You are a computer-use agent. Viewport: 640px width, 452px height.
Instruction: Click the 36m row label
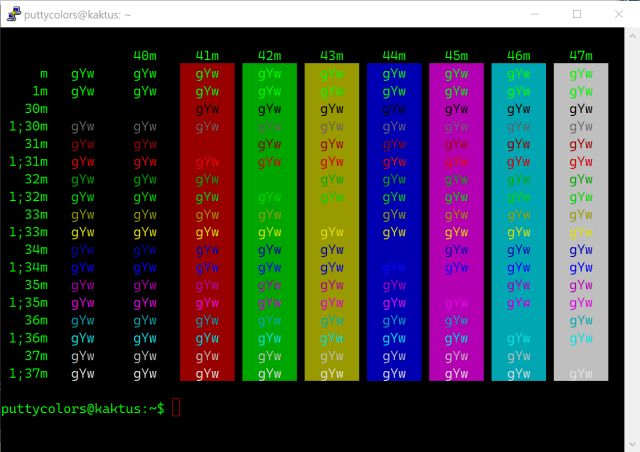pos(35,320)
